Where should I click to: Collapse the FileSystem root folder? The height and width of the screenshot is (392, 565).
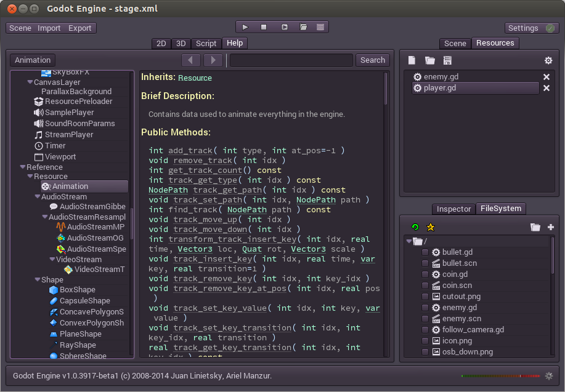(409, 241)
